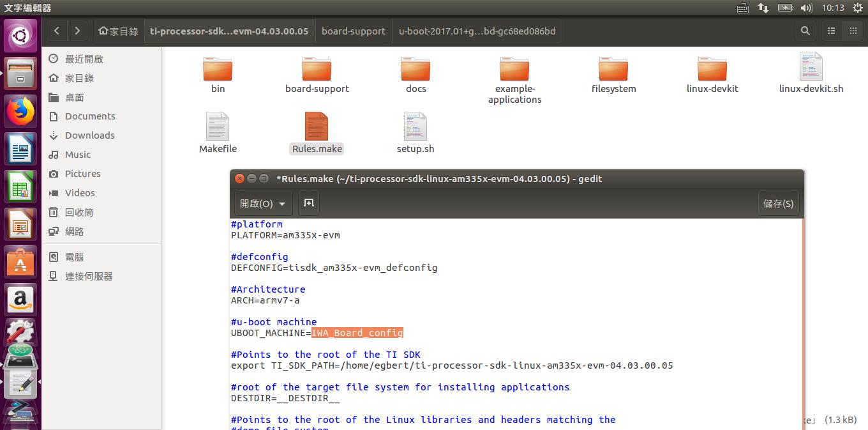Screen dimensions: 868x430
Task: Click the gedit title bar Rules.make
Action: 439,179
